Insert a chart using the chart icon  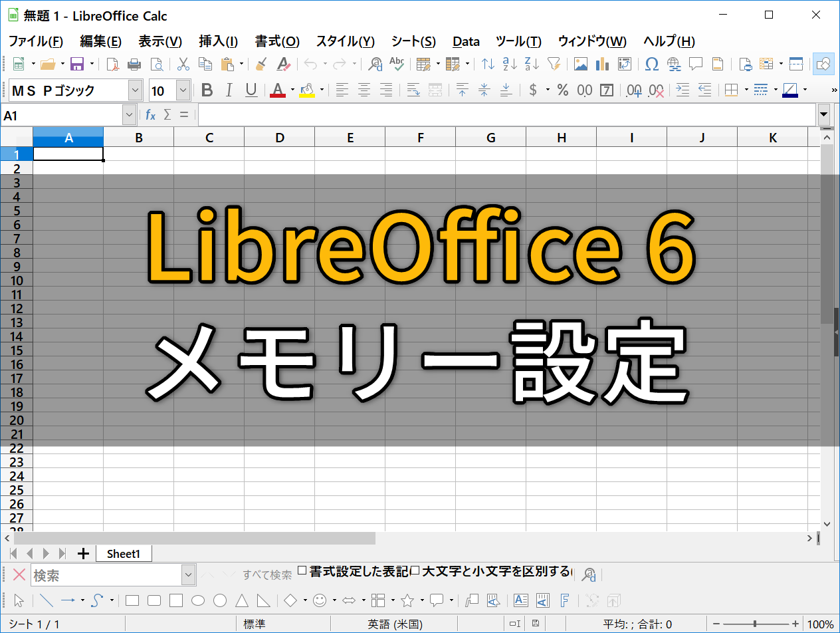coord(603,64)
